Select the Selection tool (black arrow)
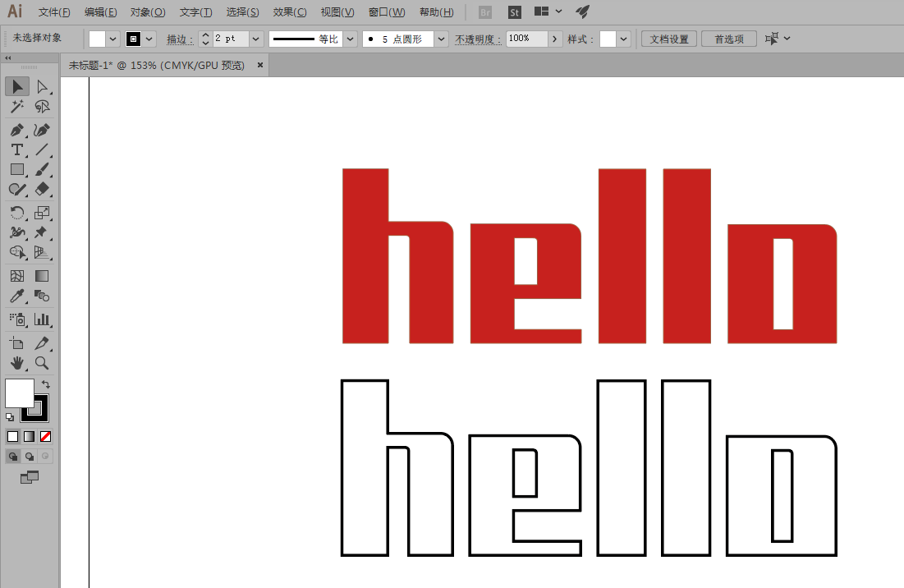 (17, 87)
